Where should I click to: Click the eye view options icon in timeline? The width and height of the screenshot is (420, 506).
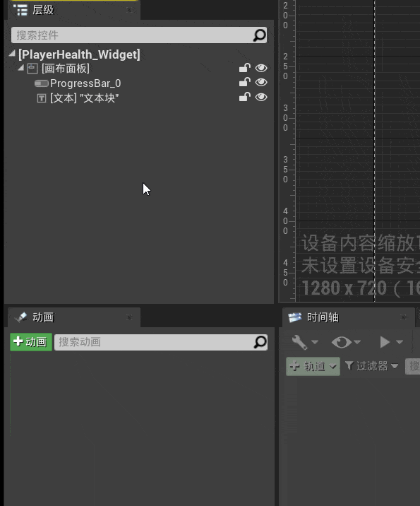point(342,342)
